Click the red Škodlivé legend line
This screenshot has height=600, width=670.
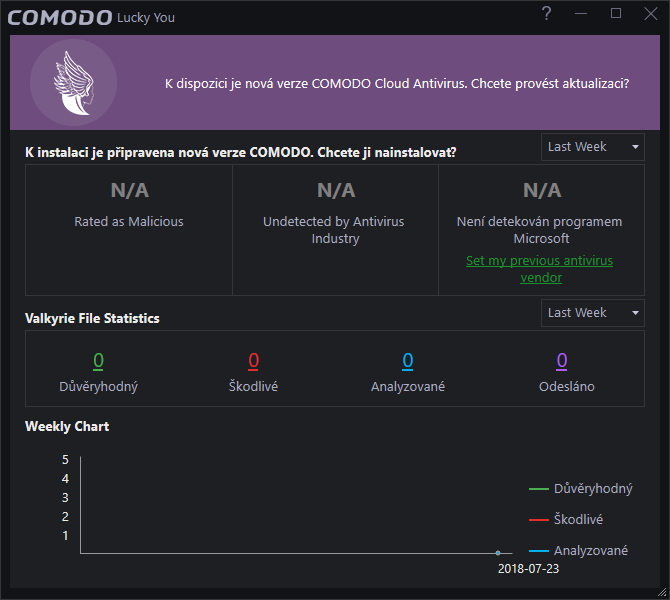539,520
